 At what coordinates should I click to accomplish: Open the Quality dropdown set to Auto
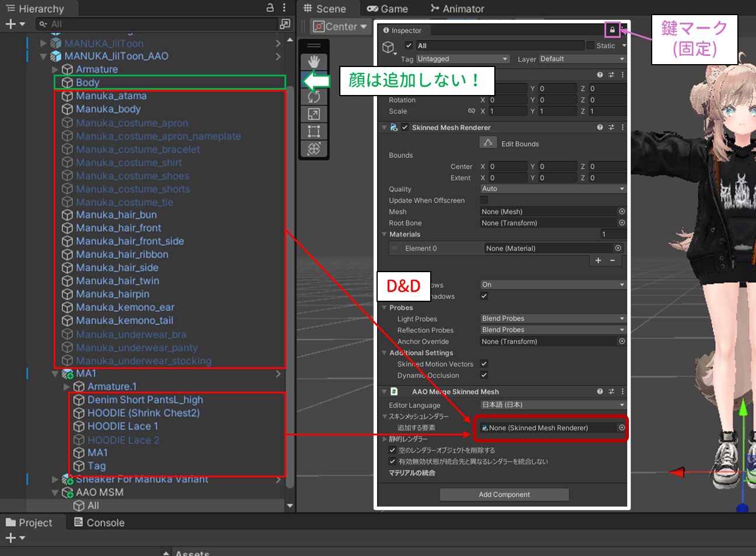[553, 189]
